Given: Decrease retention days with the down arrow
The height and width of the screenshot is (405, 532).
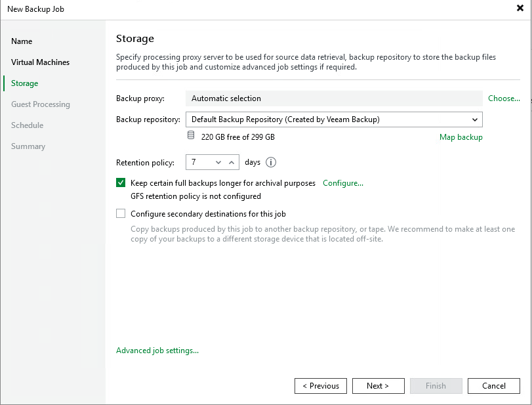Looking at the screenshot, I should [218, 162].
